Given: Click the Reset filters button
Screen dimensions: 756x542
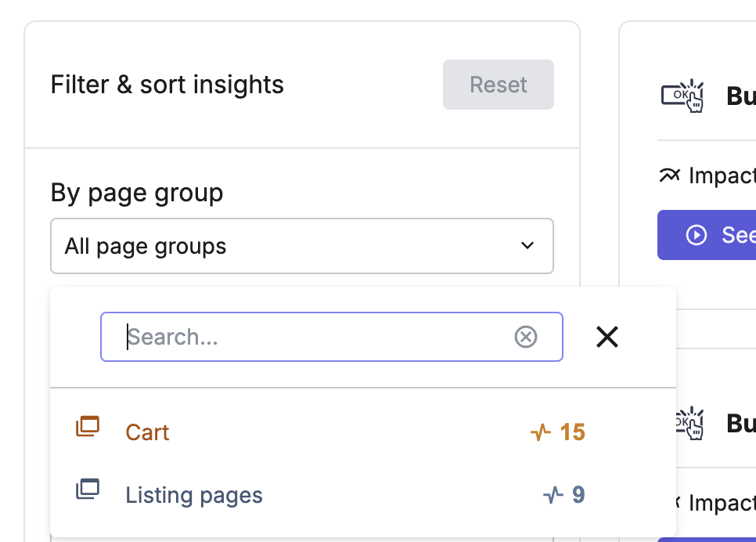Looking at the screenshot, I should pyautogui.click(x=498, y=85).
